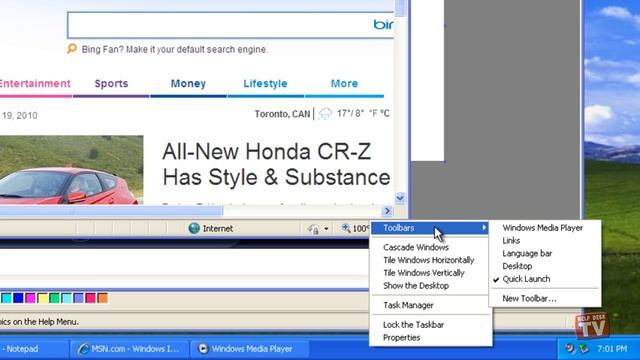Click first system tray icon
This screenshot has width=640, height=360.
coord(569,349)
